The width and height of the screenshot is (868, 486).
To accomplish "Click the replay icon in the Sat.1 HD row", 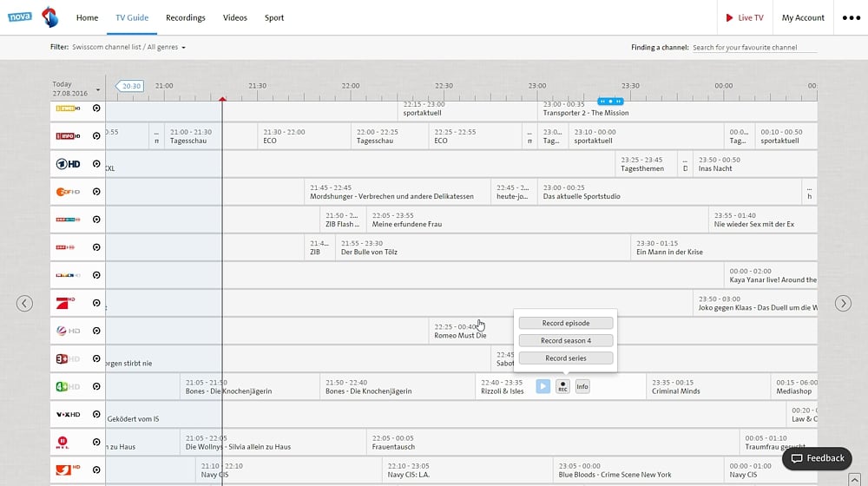I will point(96,331).
